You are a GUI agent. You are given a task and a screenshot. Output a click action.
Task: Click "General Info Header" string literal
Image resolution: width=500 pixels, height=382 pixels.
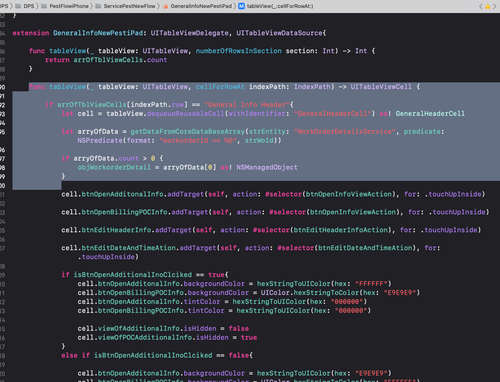[247, 105]
